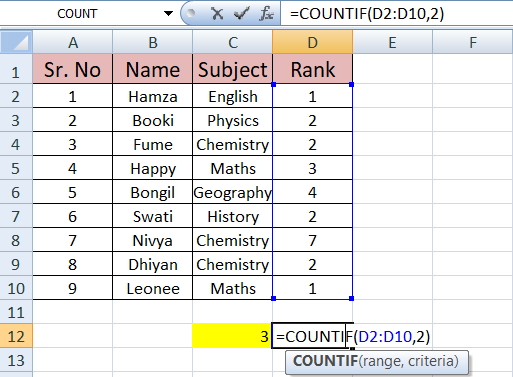
Task: Select column A header
Action: tap(73, 42)
